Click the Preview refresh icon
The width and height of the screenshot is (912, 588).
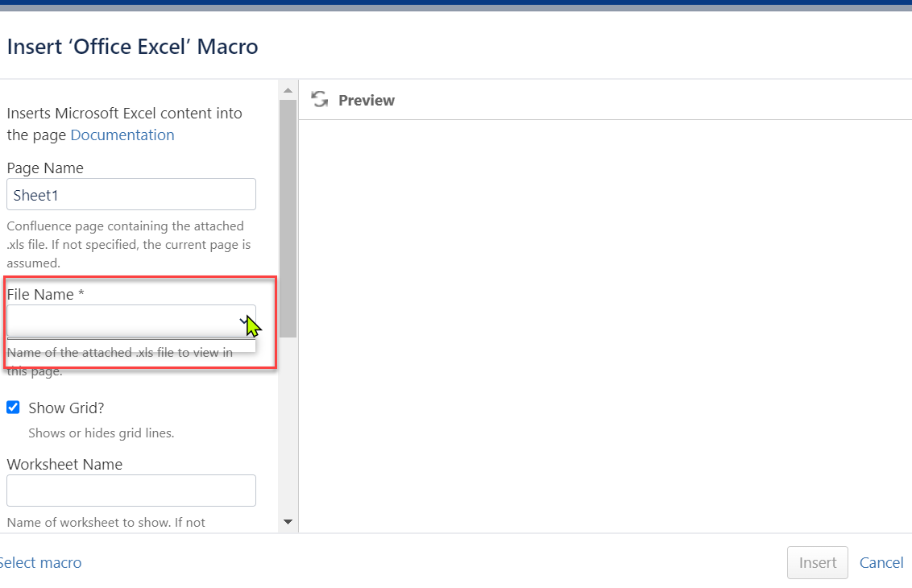click(319, 99)
